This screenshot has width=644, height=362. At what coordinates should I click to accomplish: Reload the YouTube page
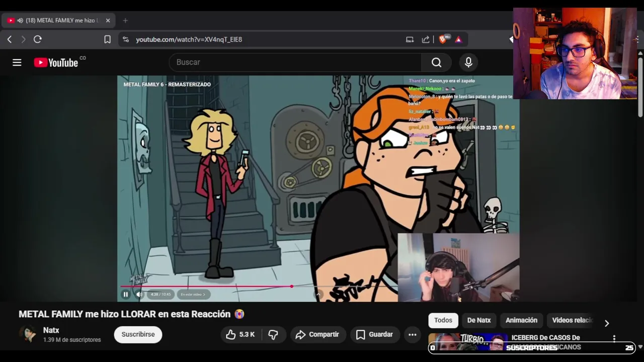(x=37, y=39)
